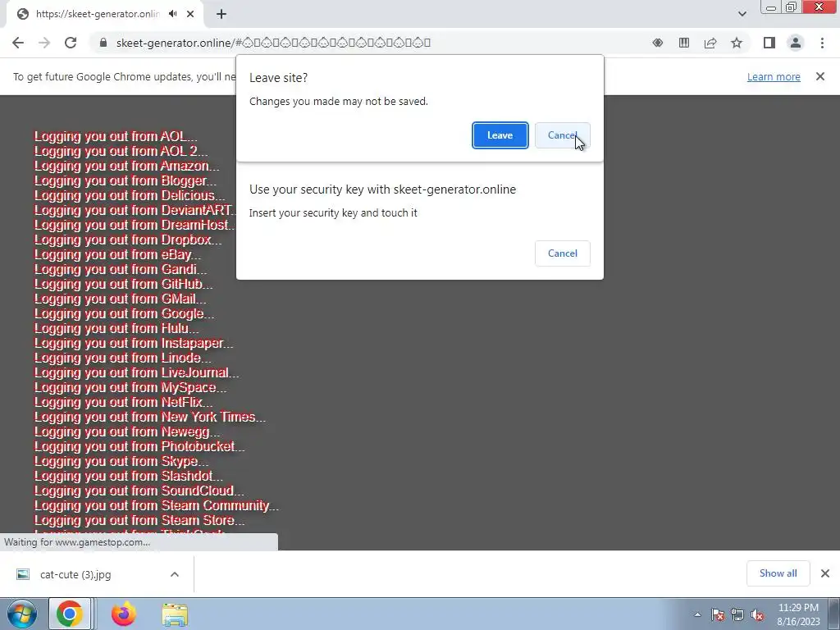Click 'Logging you out from eBay...' text
840x630 pixels.
[x=117, y=254]
